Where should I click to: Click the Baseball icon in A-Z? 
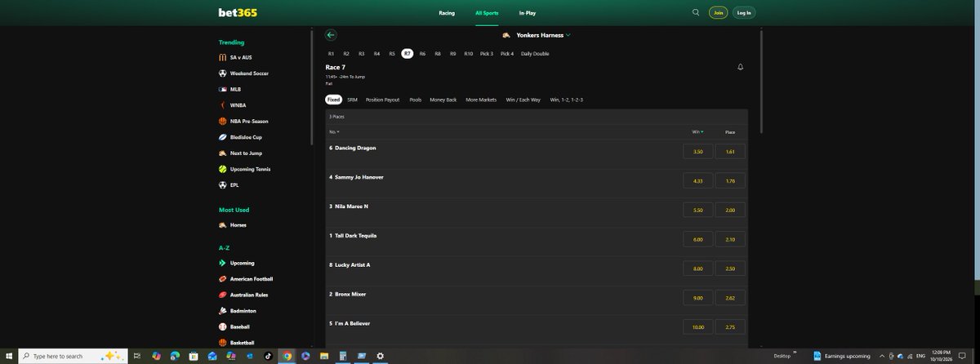pos(222,326)
